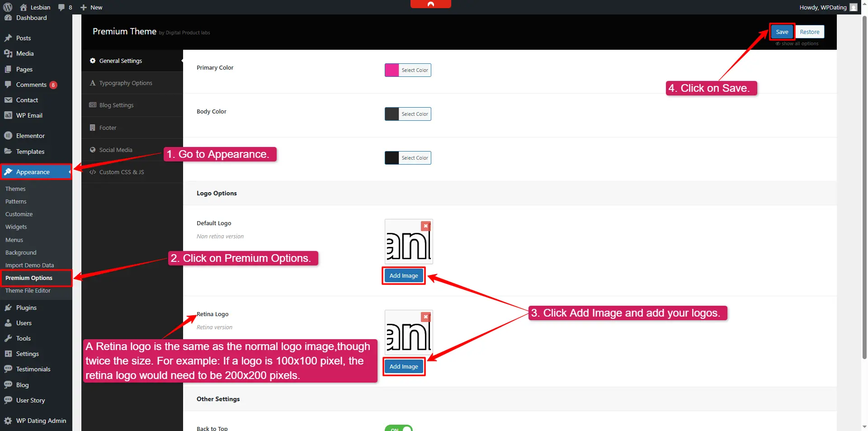Remove the Default Logo image
Image resolution: width=868 pixels, height=431 pixels.
click(x=425, y=226)
